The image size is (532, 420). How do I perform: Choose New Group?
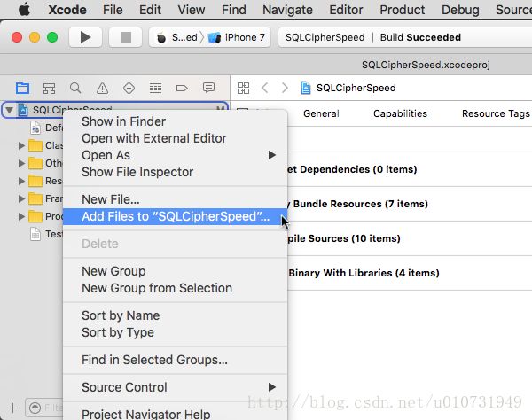tap(175, 271)
